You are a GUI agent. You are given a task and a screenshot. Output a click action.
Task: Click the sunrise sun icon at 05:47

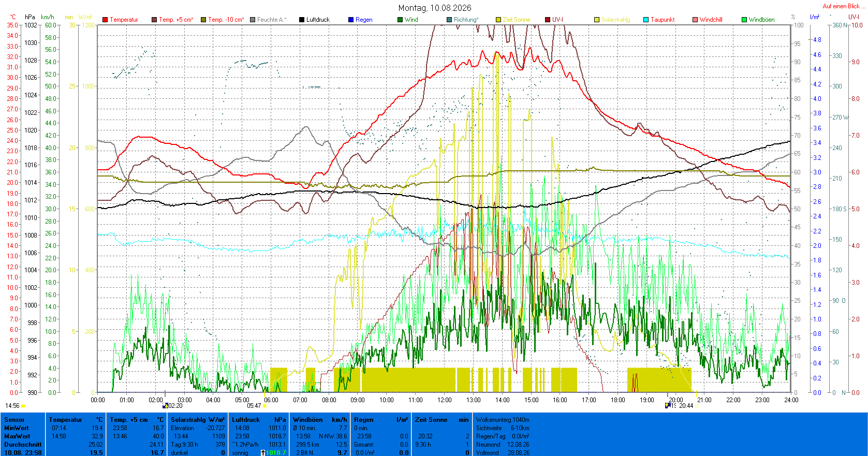[x=264, y=406]
